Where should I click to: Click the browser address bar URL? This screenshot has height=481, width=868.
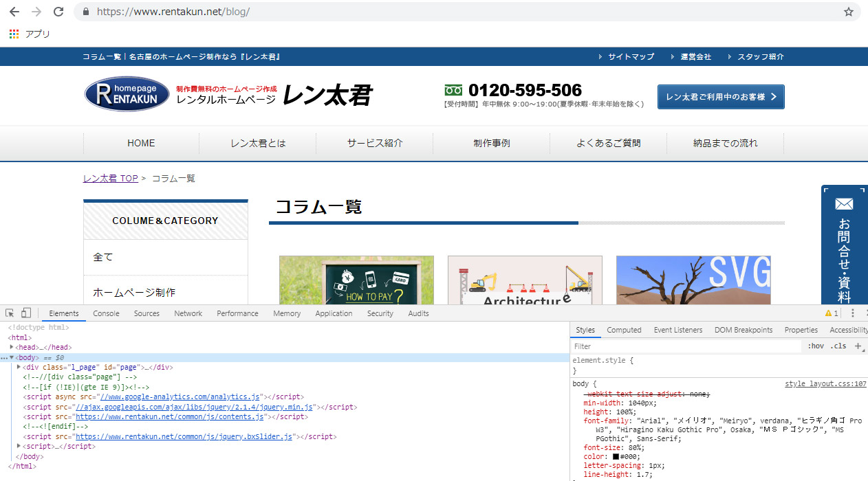(x=173, y=12)
